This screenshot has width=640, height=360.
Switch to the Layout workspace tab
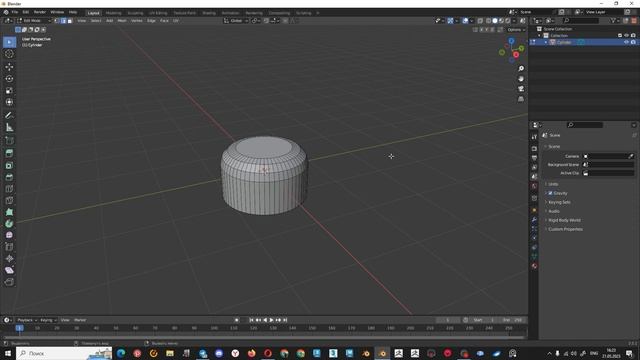[x=93, y=13]
